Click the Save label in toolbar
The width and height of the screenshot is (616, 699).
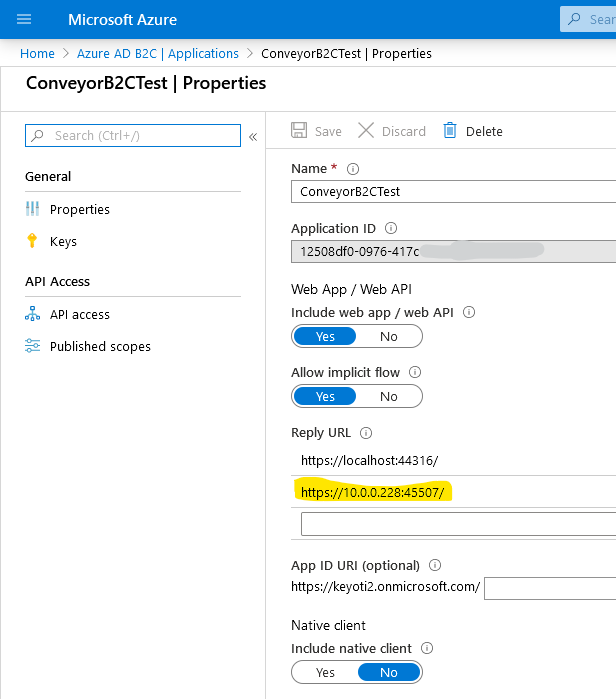(328, 132)
